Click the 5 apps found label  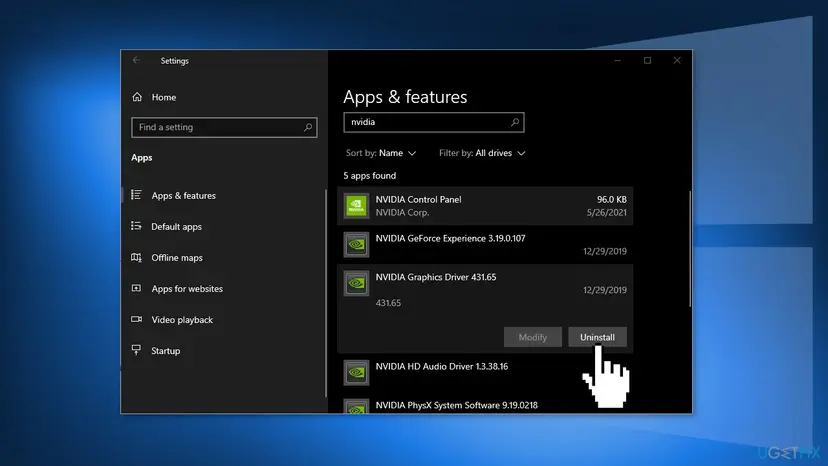pos(370,176)
